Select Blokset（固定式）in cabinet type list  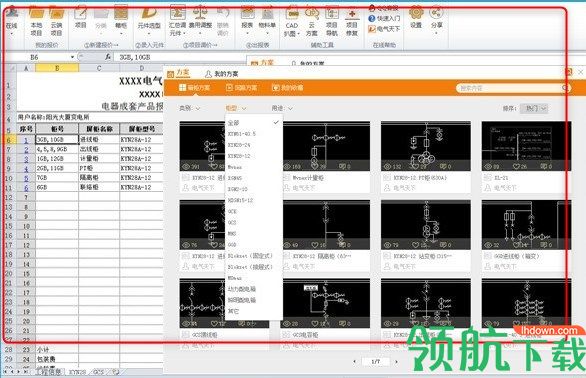[x=254, y=256]
